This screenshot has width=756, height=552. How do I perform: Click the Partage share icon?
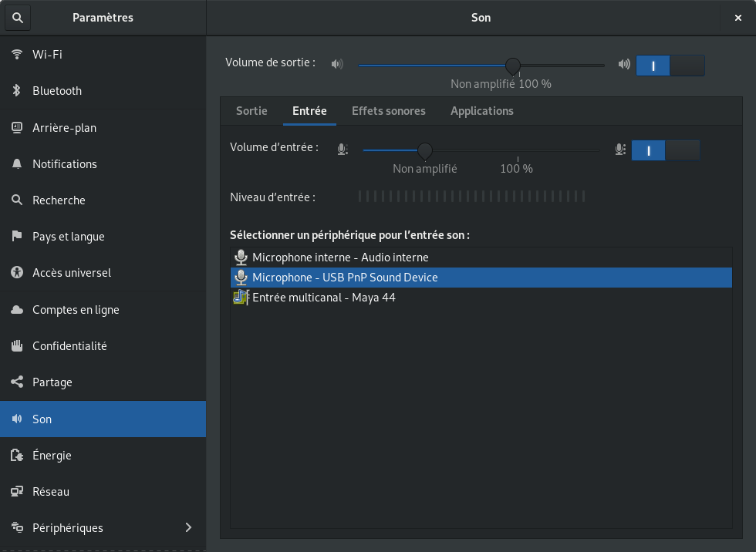[x=17, y=382]
